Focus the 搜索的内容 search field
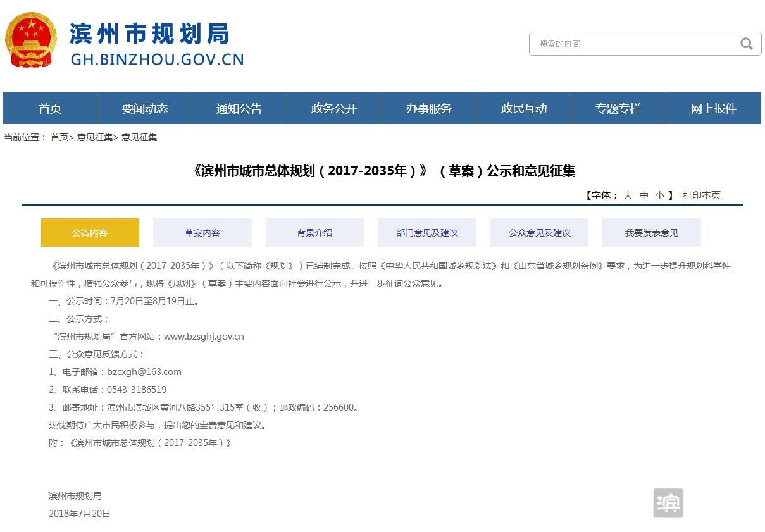Image resolution: width=765 pixels, height=532 pixels. [645, 44]
